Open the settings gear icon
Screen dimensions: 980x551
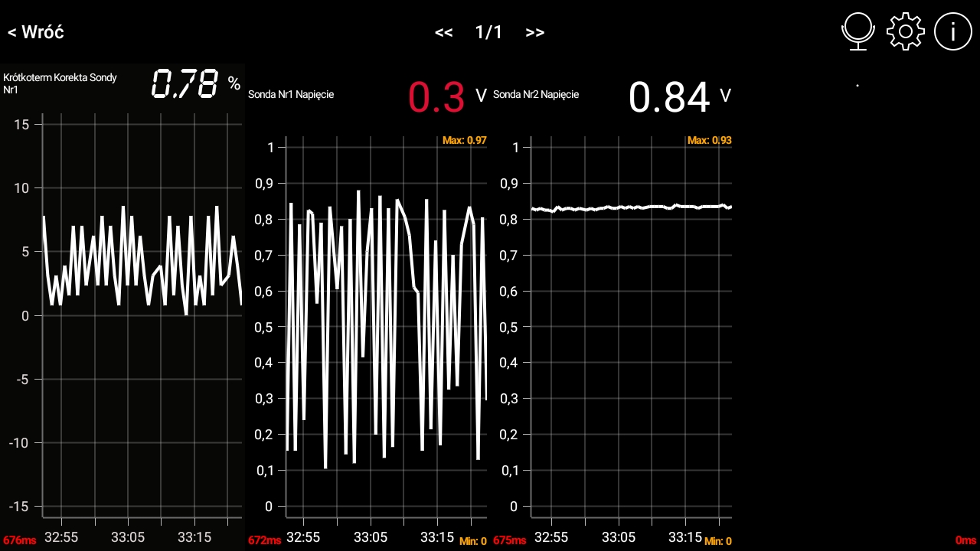pyautogui.click(x=905, y=32)
